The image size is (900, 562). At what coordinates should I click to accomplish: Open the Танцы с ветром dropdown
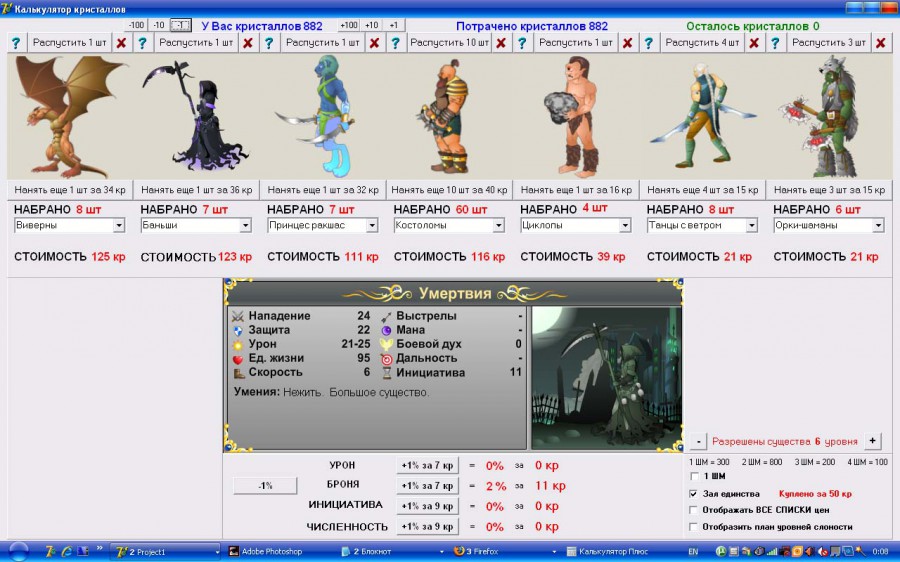pyautogui.click(x=751, y=226)
